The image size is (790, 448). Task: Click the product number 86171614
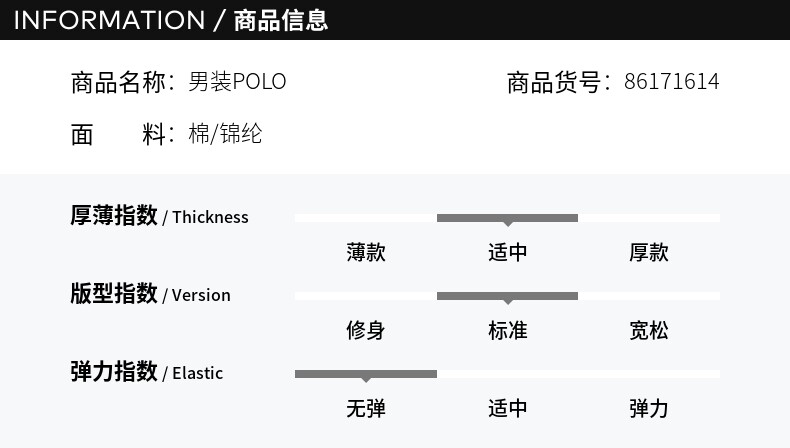[671, 82]
